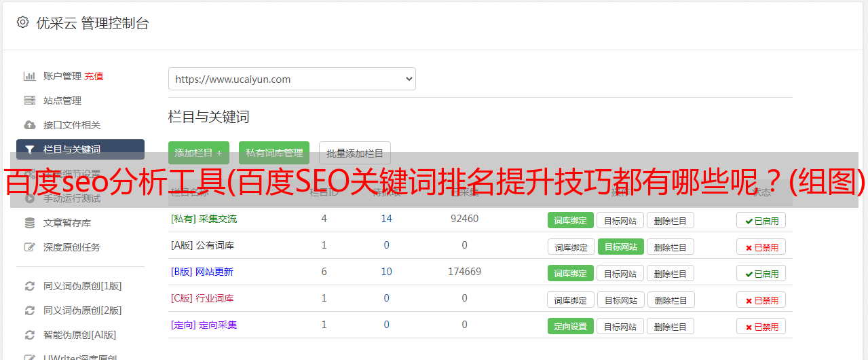Click the refresh icon for 同义词伪原创[2版]

30,310
